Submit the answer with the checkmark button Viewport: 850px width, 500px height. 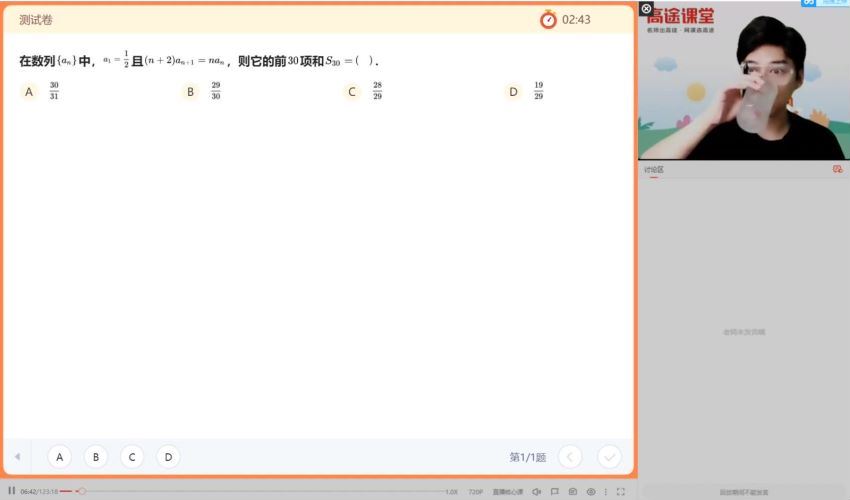tap(609, 457)
